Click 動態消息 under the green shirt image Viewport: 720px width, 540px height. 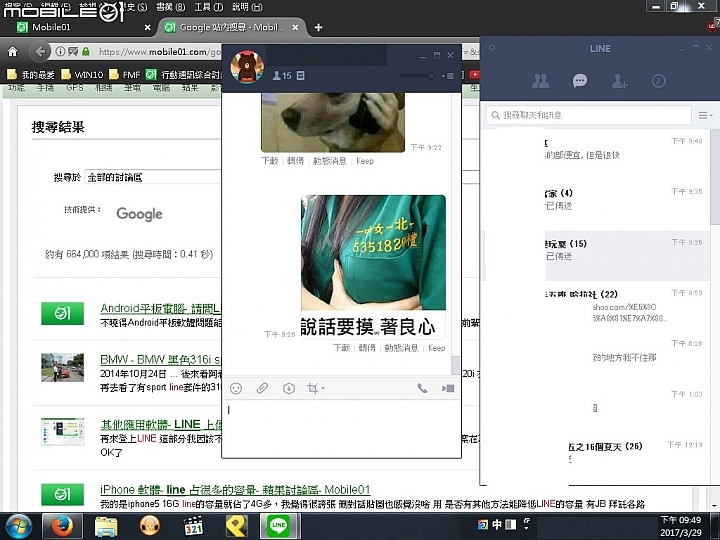401,348
